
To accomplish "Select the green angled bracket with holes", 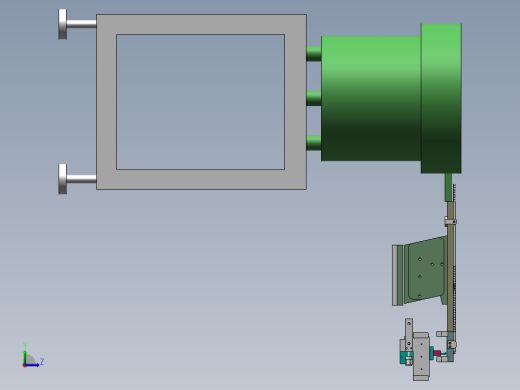I will [425, 270].
